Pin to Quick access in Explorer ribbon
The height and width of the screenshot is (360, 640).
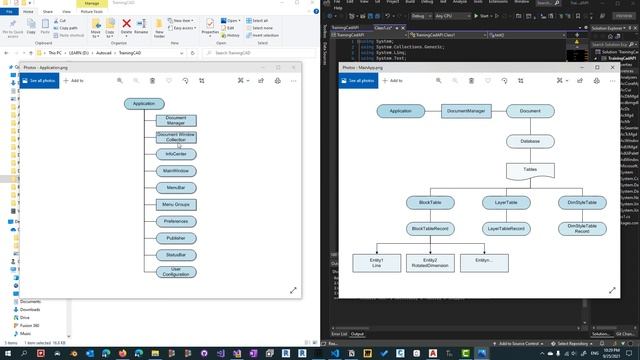pyautogui.click(x=13, y=28)
